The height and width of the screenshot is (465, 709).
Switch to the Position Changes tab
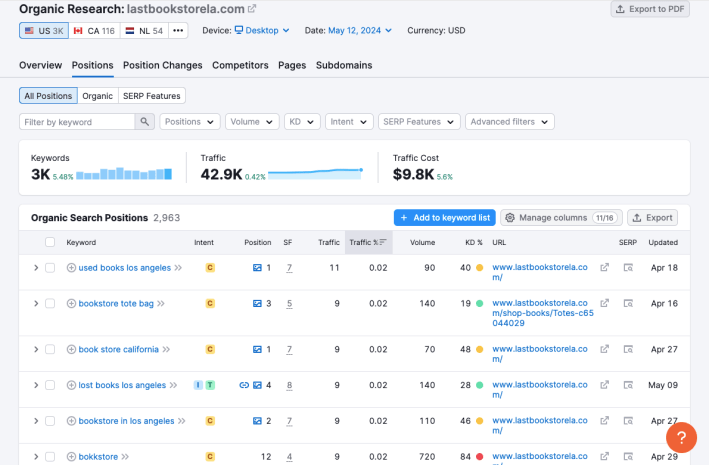point(163,65)
